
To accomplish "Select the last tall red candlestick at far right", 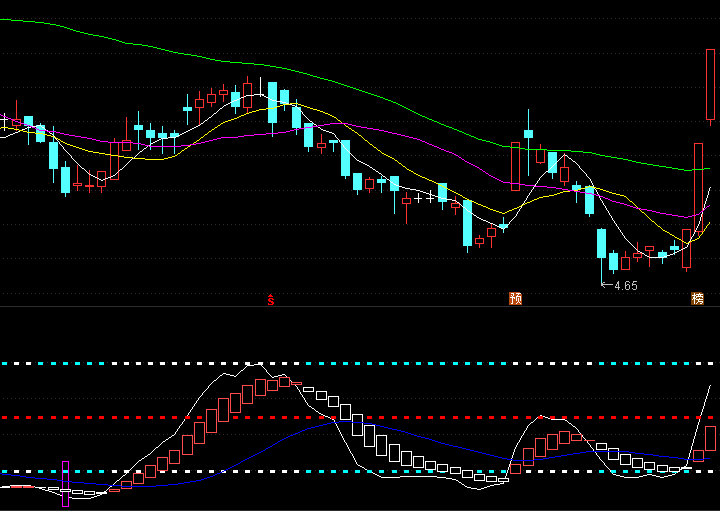I will [710, 85].
